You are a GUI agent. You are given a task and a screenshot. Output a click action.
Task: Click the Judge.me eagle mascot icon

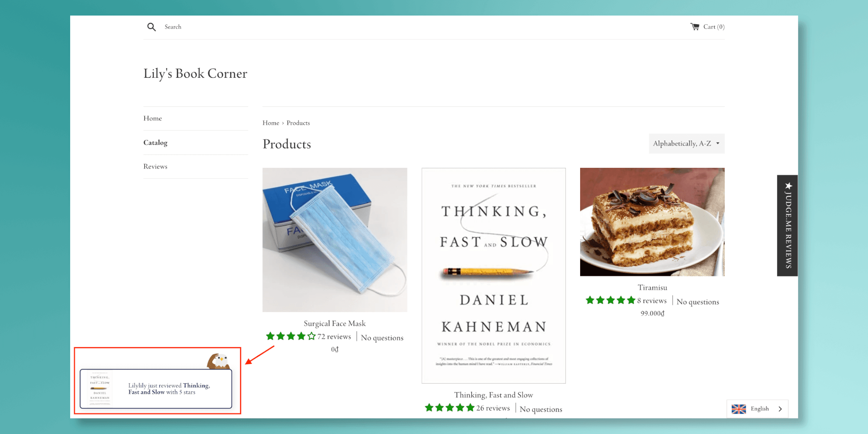(218, 361)
